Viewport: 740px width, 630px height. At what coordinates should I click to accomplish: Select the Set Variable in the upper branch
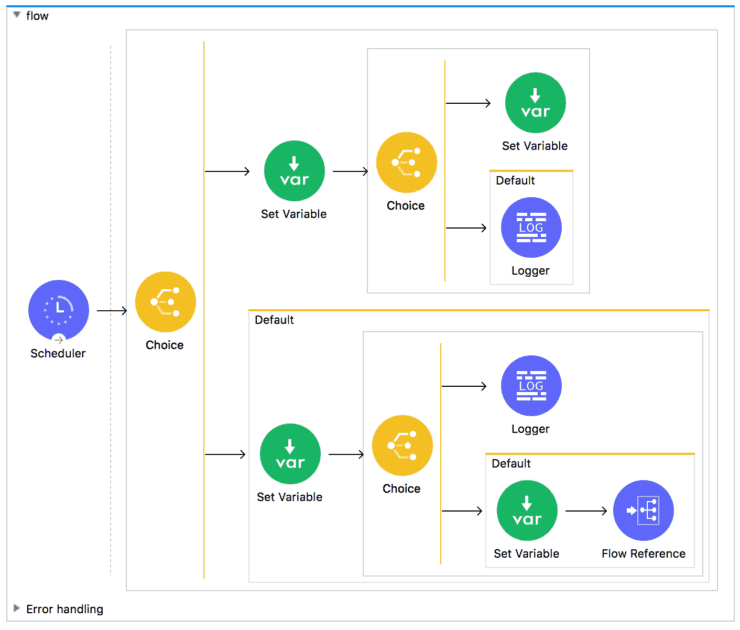(294, 171)
